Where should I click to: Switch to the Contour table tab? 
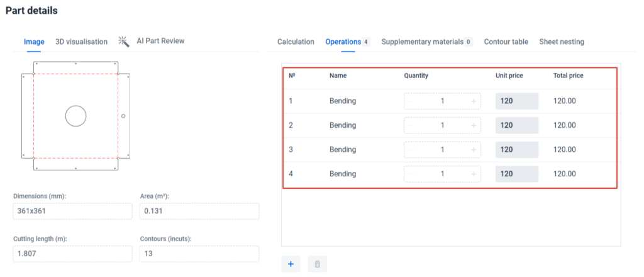[x=506, y=42]
